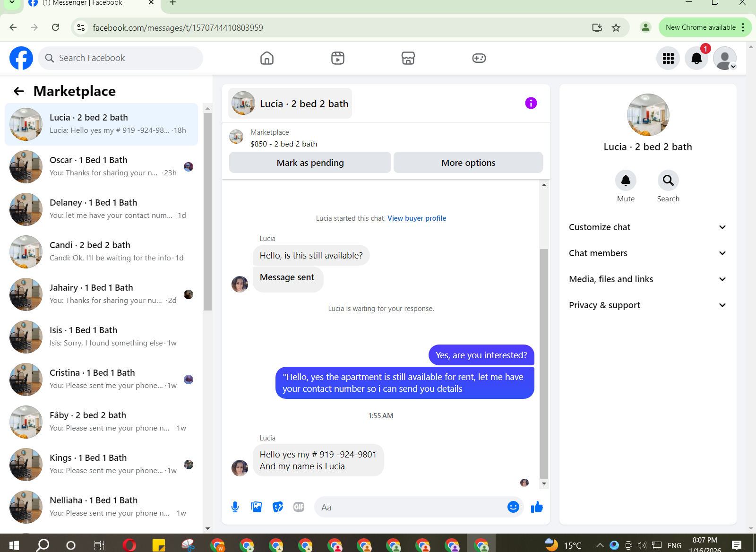Click the conversation messages scrollbar thumb
The width and height of the screenshot is (756, 552).
coord(544,363)
